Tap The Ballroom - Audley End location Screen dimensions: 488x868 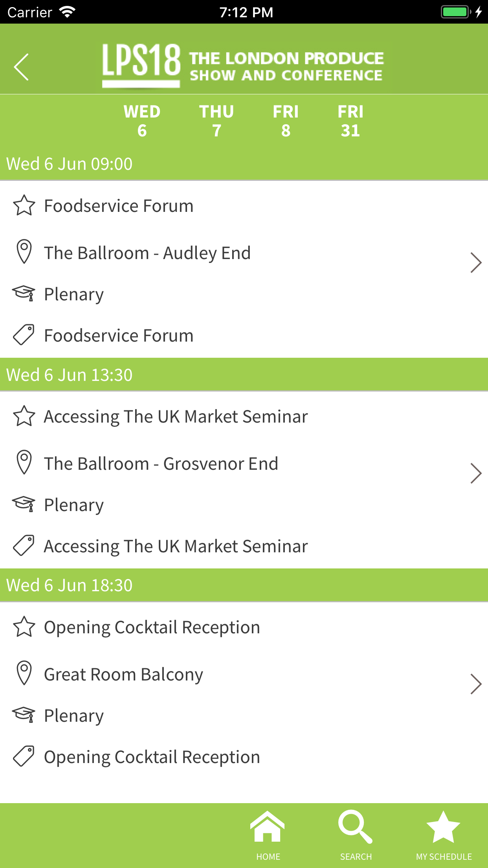tap(147, 253)
